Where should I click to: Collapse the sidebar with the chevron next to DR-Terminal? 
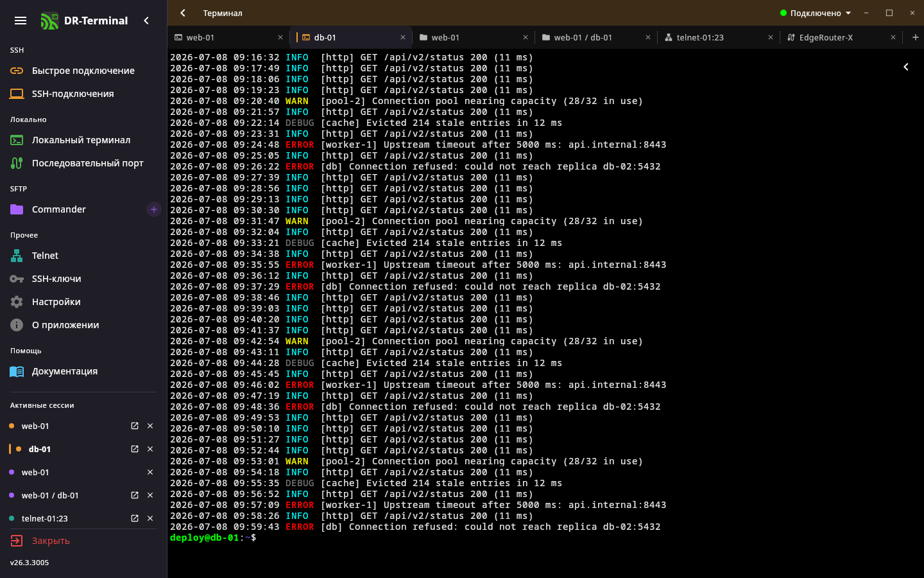pos(146,21)
